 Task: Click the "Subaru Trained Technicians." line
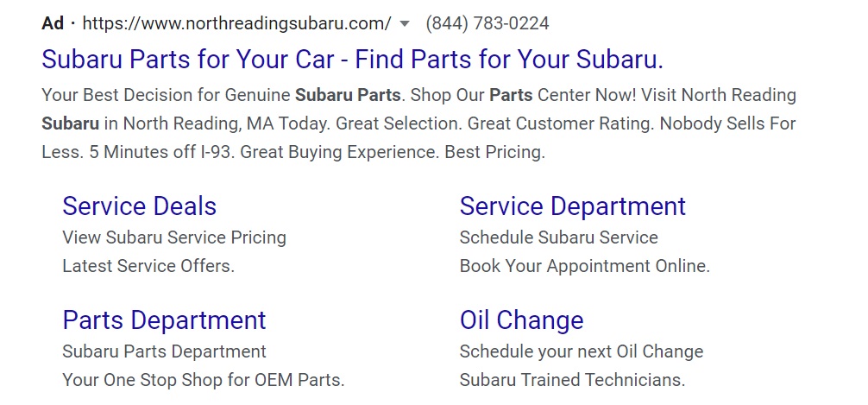(572, 380)
